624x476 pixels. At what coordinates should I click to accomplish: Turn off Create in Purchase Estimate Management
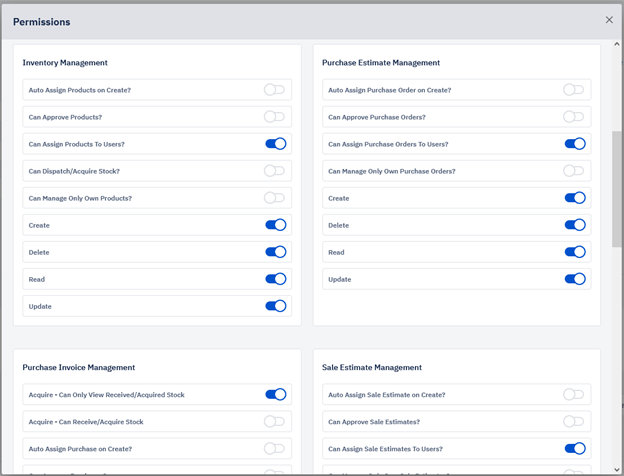coord(575,198)
